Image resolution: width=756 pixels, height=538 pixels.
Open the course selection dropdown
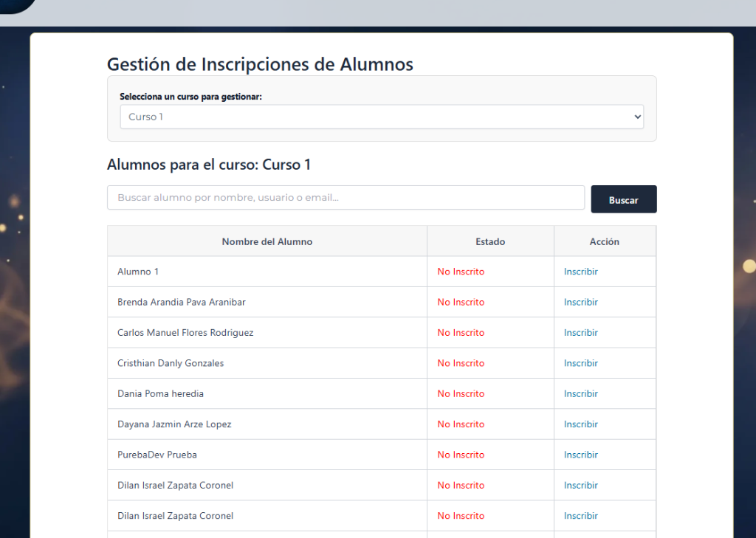coord(381,117)
